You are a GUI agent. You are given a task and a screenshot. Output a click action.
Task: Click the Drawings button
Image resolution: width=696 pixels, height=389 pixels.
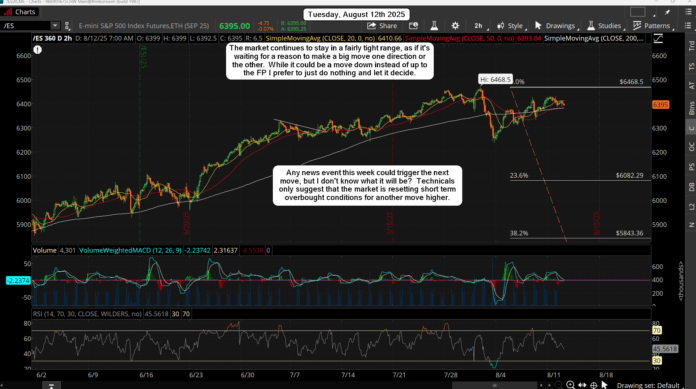555,26
